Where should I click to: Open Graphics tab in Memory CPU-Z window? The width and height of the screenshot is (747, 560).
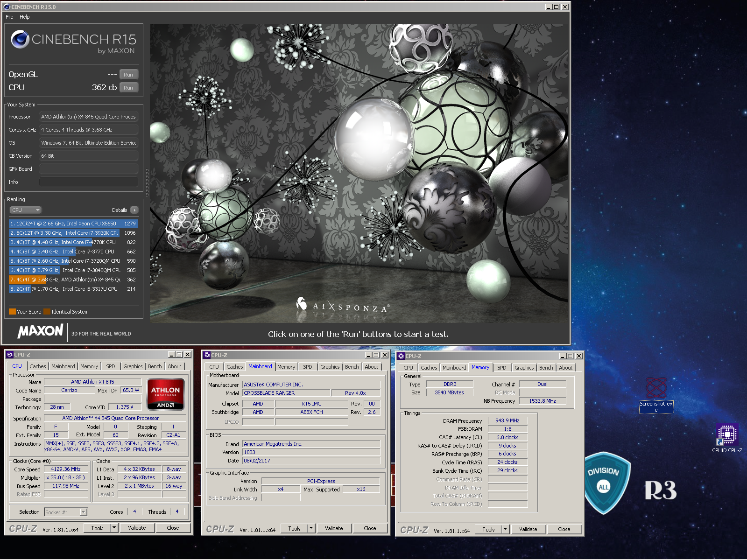pos(524,368)
